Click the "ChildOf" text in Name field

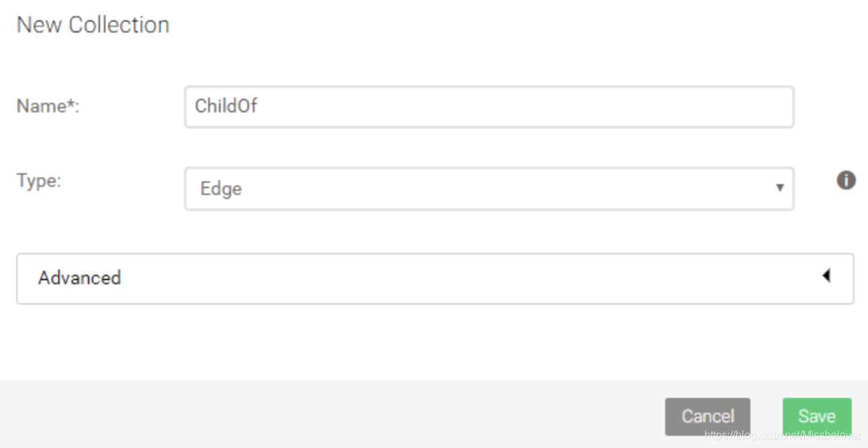pos(226,106)
